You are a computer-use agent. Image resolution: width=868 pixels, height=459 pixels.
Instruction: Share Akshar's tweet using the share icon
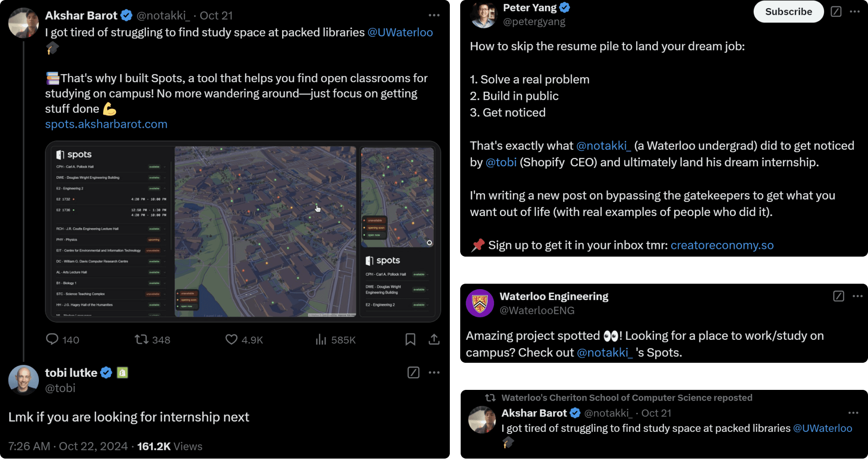434,339
